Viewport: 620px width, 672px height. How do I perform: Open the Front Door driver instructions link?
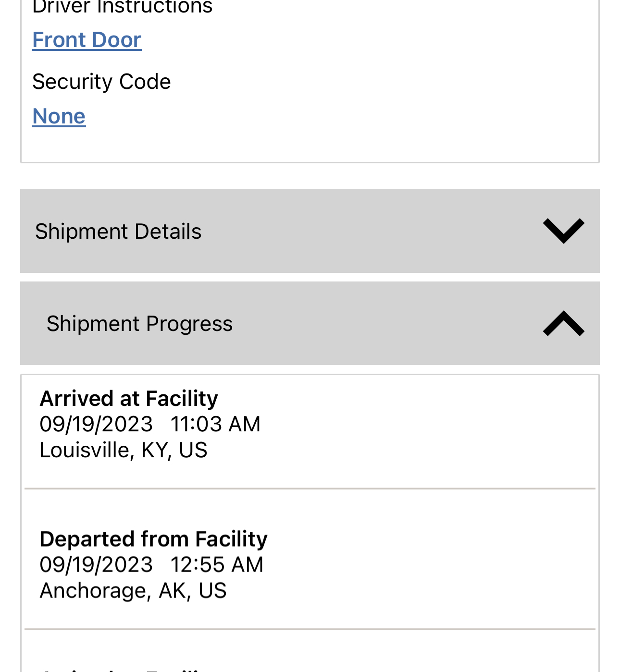point(87,40)
